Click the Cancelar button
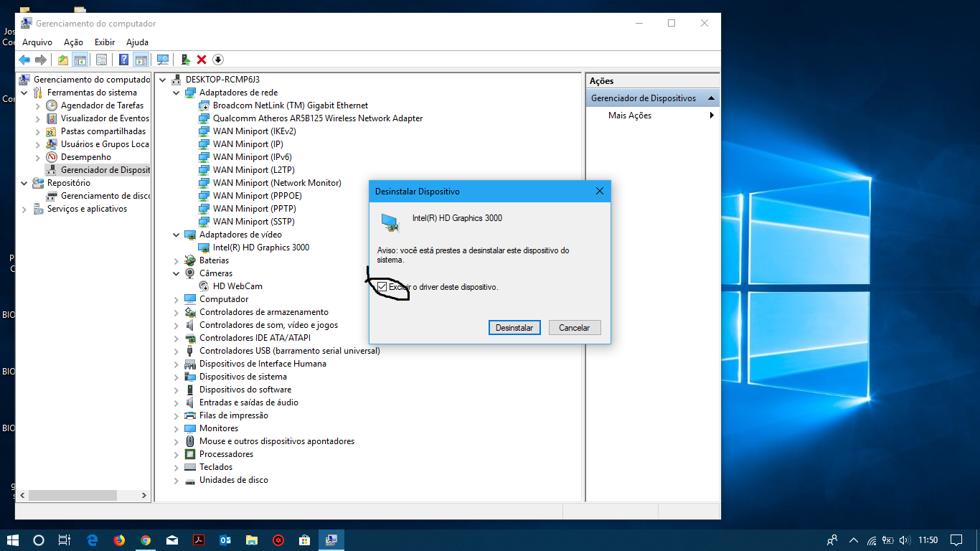Screen dimensions: 980x551 tap(575, 327)
